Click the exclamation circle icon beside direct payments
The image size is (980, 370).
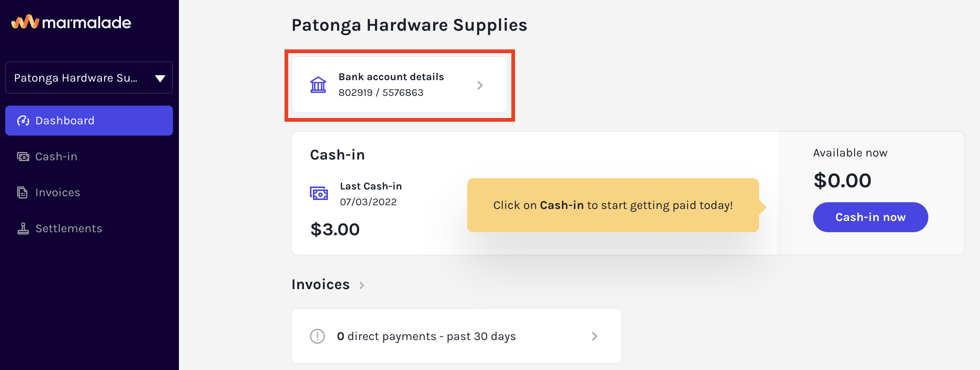coord(317,336)
